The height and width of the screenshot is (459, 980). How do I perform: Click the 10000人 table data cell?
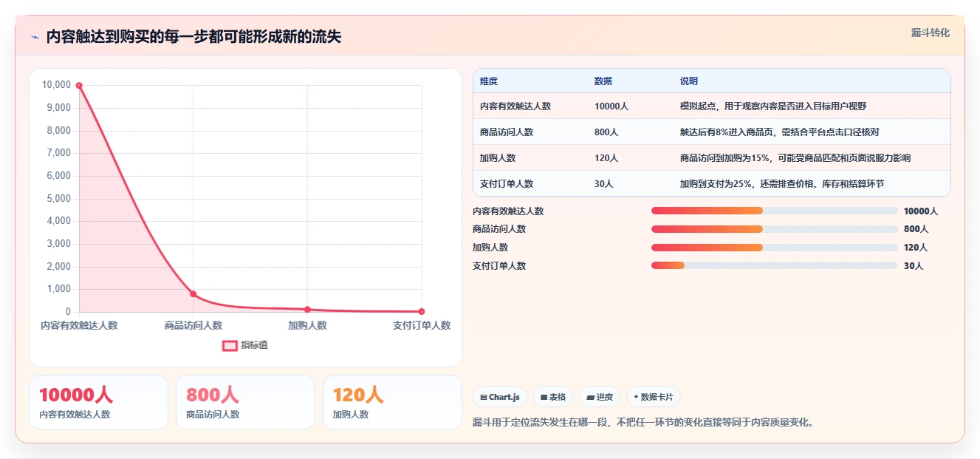(x=611, y=106)
